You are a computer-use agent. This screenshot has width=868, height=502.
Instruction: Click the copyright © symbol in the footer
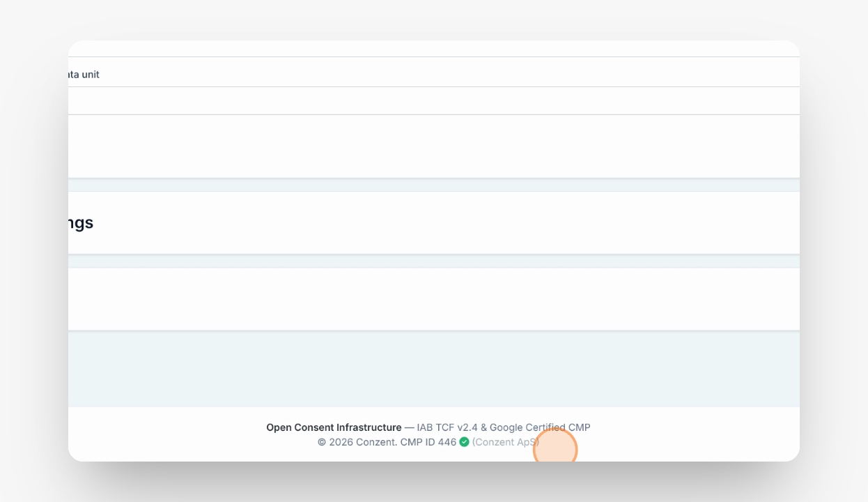[322, 442]
